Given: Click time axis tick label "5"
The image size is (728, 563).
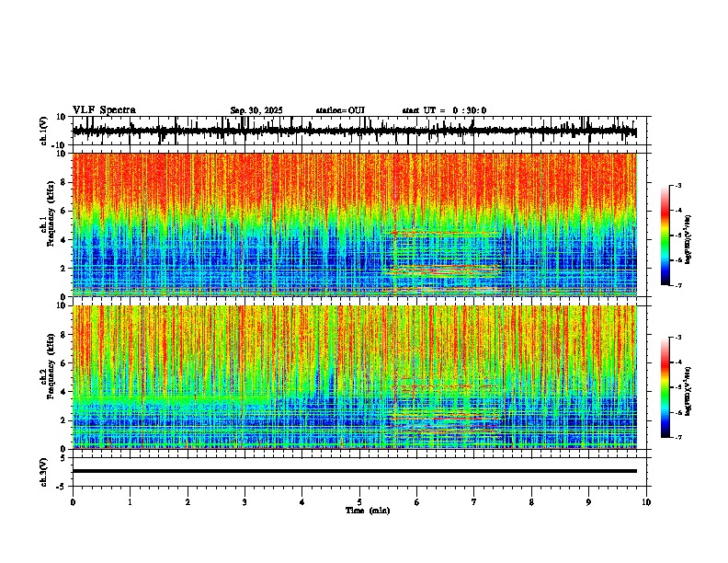Looking at the screenshot, I should [359, 502].
